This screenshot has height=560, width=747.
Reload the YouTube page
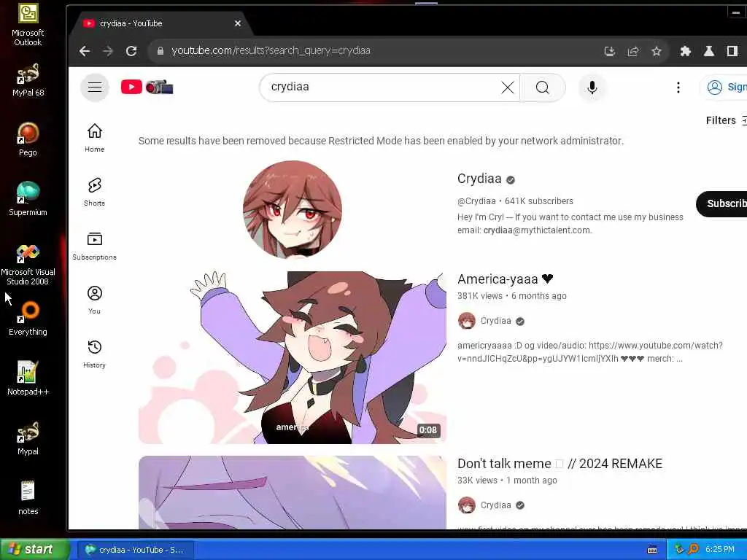[131, 51]
